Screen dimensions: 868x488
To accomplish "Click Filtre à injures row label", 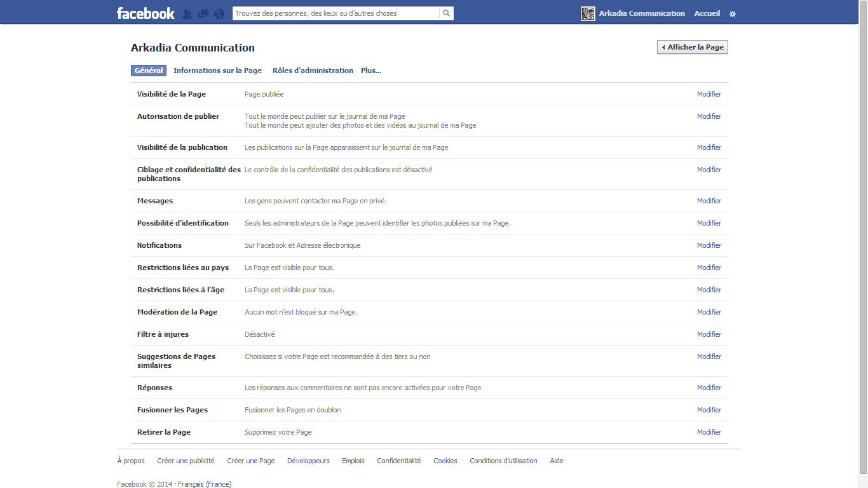I will click(163, 334).
